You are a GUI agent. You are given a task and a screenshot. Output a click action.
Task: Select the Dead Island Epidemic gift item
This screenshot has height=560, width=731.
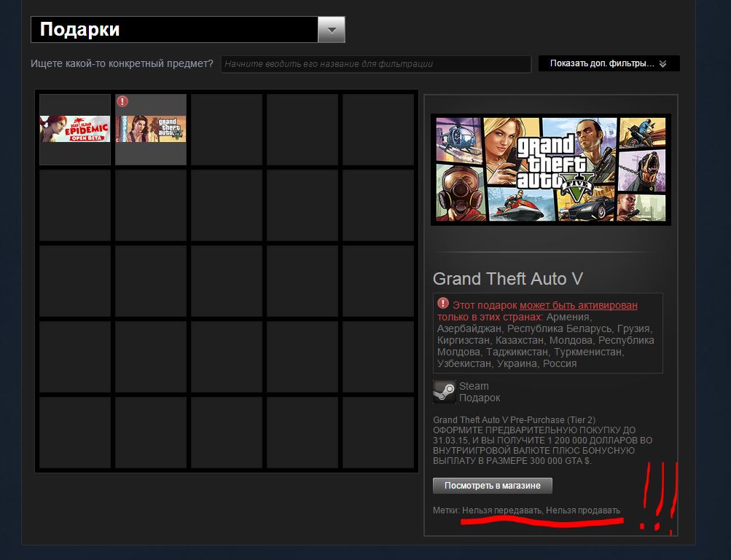[75, 130]
